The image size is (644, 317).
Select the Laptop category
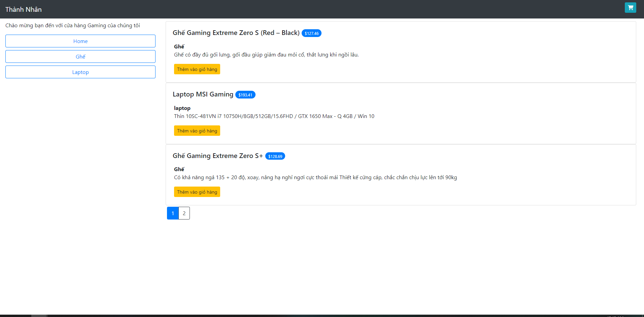[80, 72]
